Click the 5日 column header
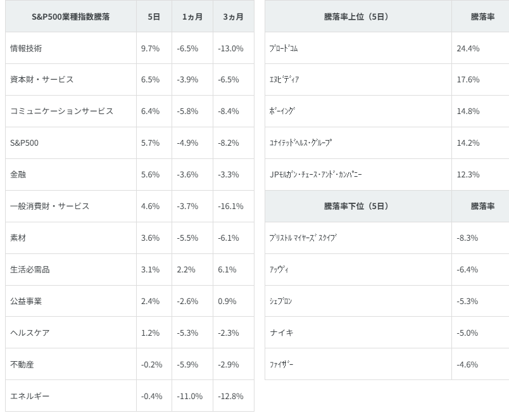The width and height of the screenshot is (509, 420). [154, 17]
